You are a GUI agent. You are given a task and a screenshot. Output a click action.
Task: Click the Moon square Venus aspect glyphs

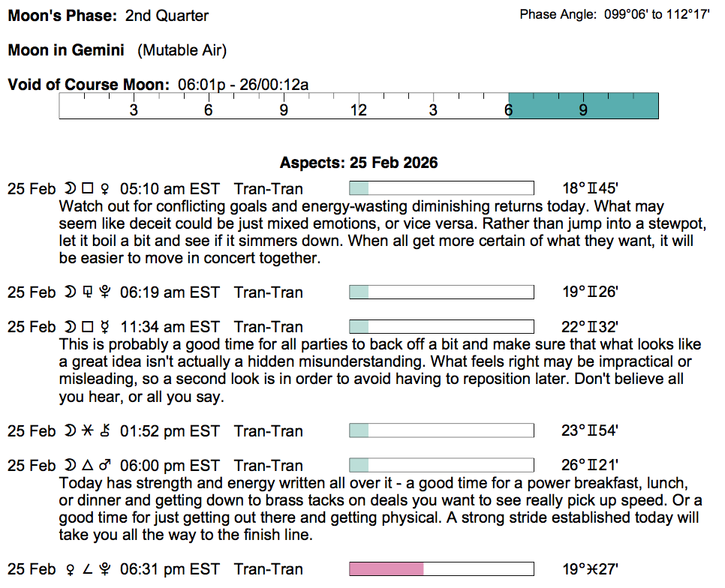click(88, 189)
